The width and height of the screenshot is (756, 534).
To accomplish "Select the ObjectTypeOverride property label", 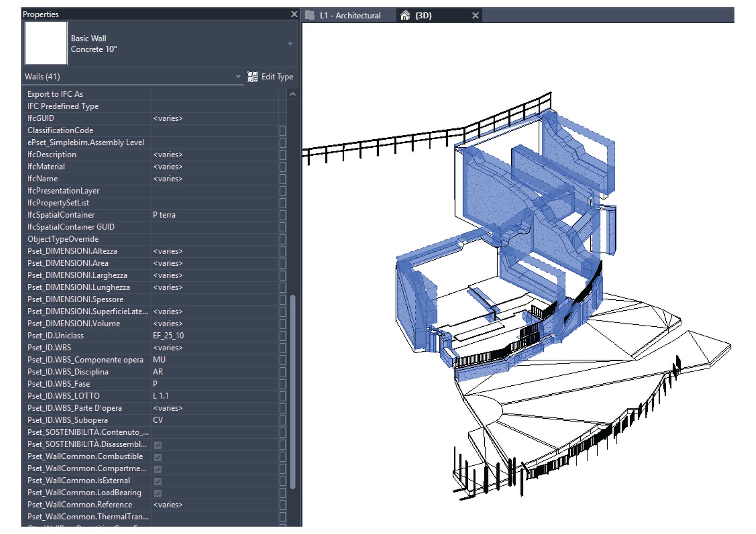I will click(x=63, y=239).
